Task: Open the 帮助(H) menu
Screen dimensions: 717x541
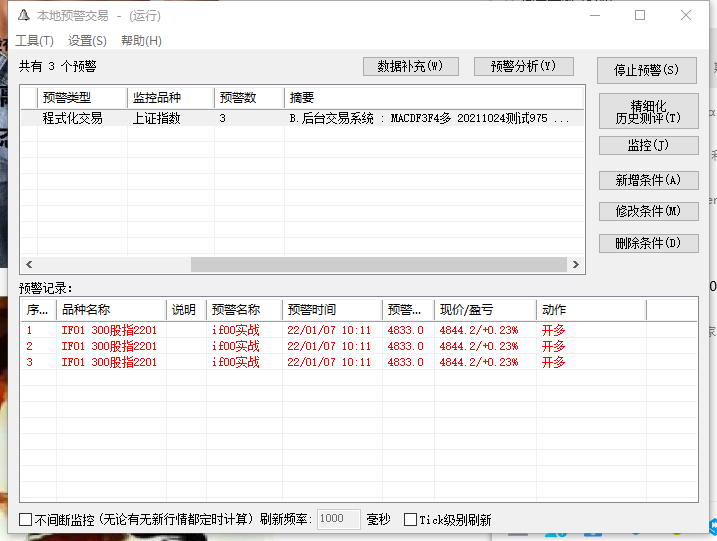Action: click(141, 41)
